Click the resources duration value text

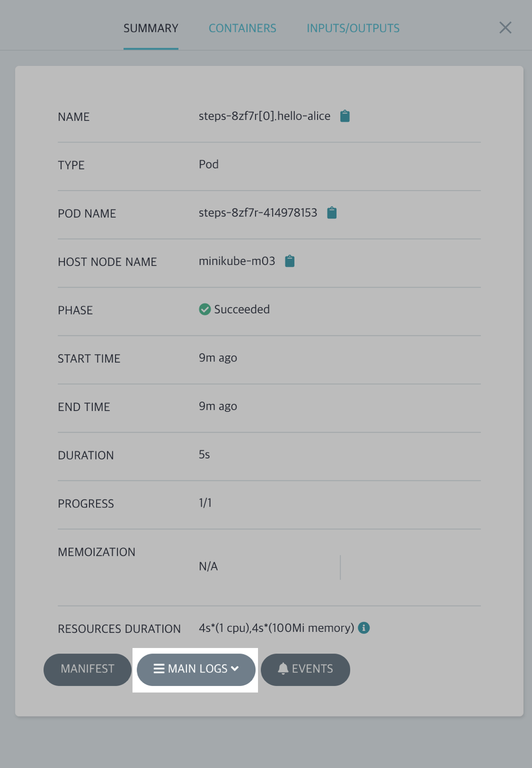point(276,628)
